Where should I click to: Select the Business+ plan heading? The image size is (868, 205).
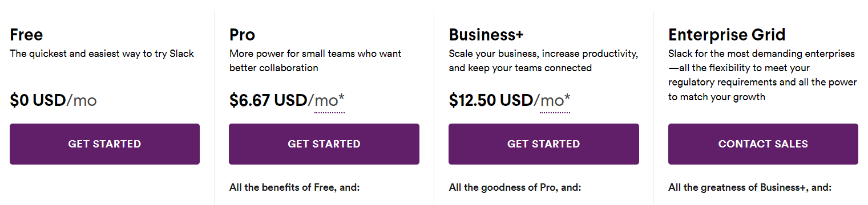pos(486,35)
